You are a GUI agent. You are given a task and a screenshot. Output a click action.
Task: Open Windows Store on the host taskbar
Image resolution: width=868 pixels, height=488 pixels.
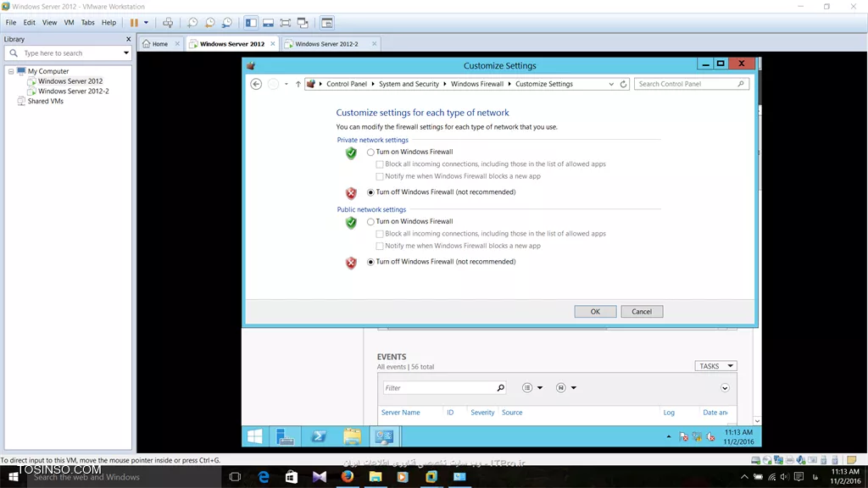click(292, 477)
